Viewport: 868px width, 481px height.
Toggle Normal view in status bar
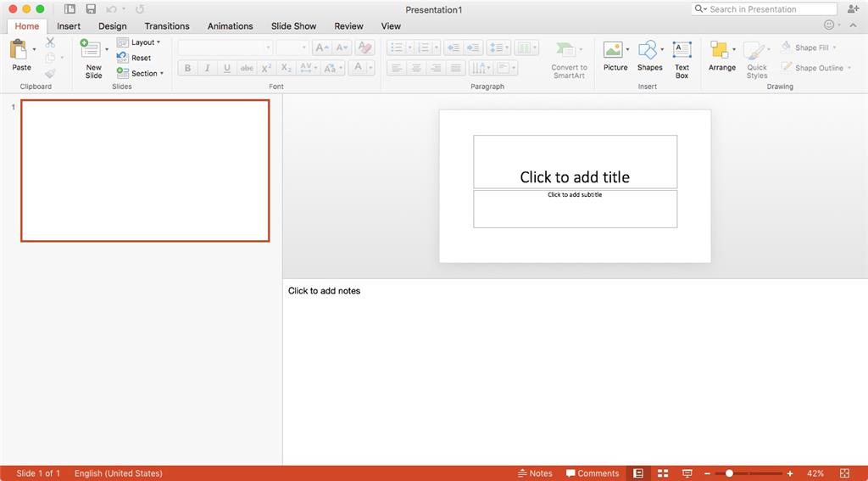(638, 473)
